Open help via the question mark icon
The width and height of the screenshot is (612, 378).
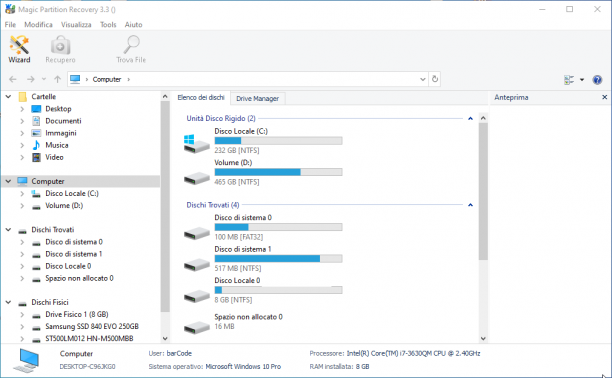click(597, 80)
